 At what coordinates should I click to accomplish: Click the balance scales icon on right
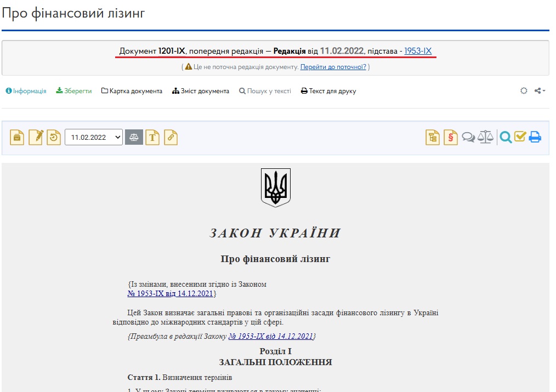click(x=485, y=137)
